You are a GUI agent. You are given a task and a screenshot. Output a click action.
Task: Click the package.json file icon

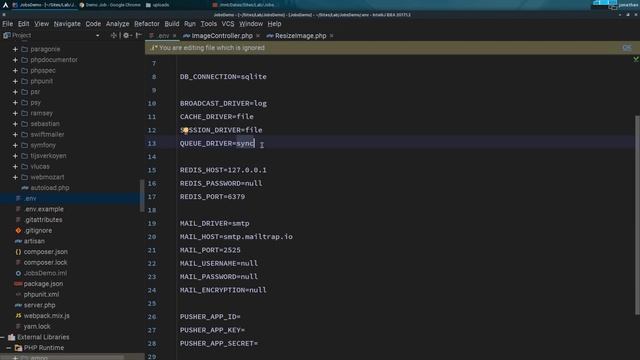point(18,284)
